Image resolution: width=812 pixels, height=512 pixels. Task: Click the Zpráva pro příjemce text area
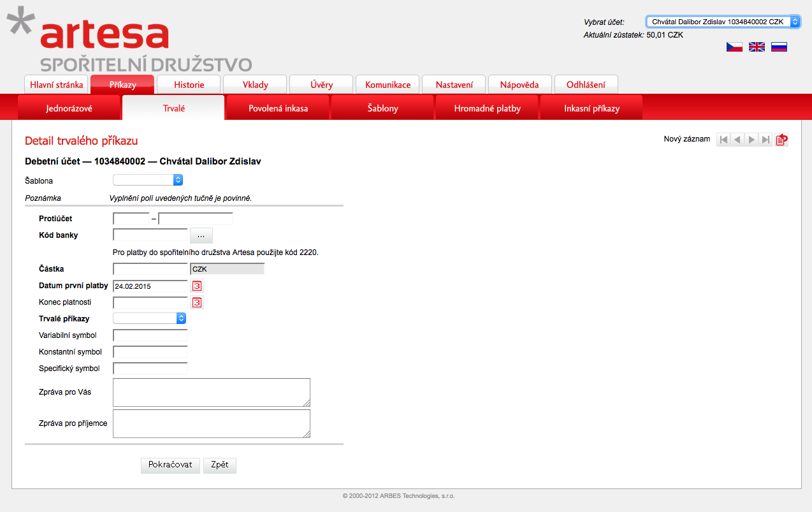pos(212,423)
